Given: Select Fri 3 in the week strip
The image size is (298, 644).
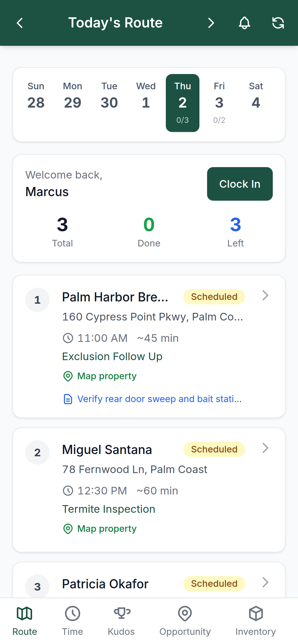Looking at the screenshot, I should click(x=219, y=103).
